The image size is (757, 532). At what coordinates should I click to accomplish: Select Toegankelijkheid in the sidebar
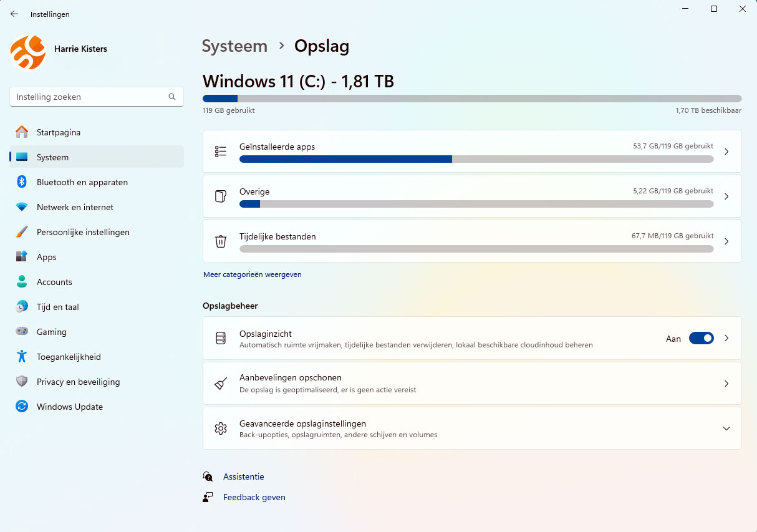(x=97, y=357)
